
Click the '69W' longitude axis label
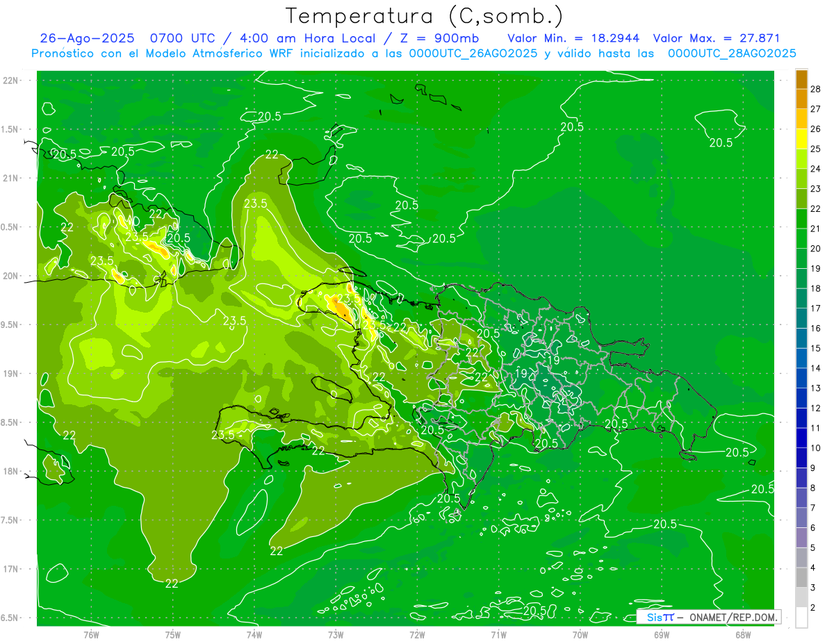coord(661,634)
